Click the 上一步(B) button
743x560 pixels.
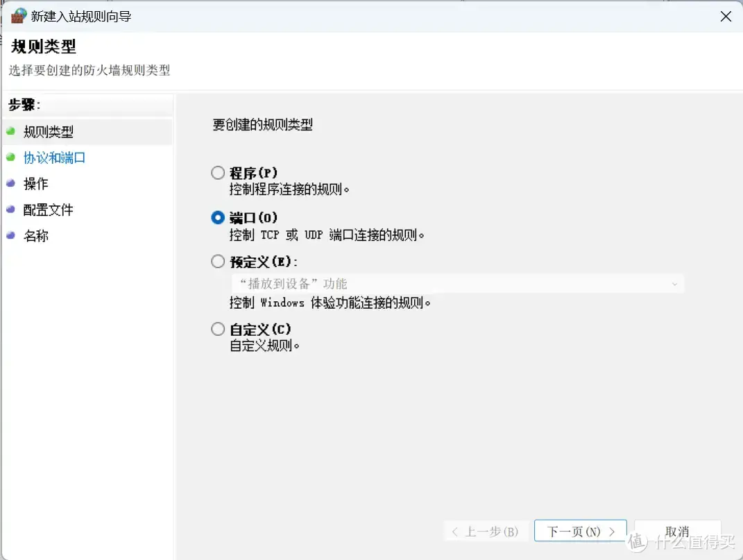(486, 531)
